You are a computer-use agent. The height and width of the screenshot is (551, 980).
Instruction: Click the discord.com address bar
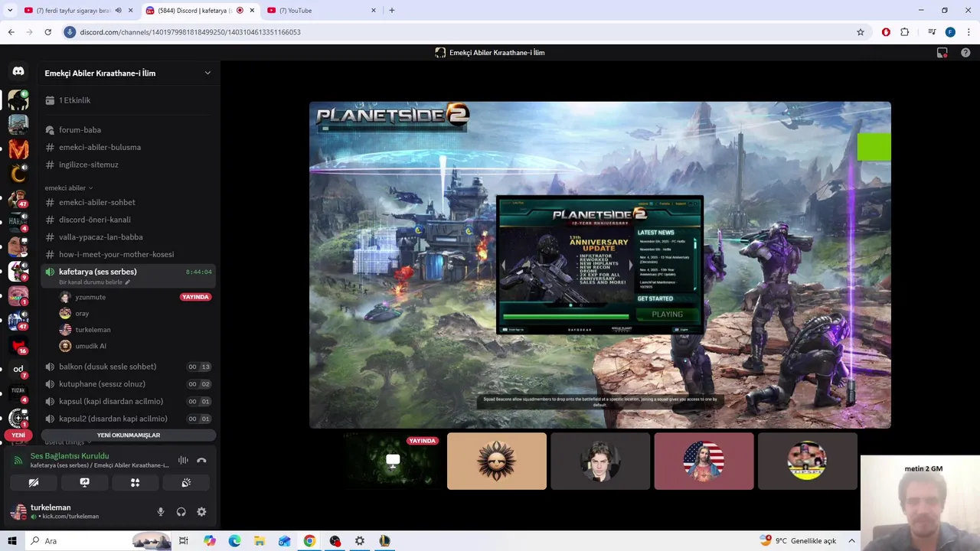[x=459, y=32]
